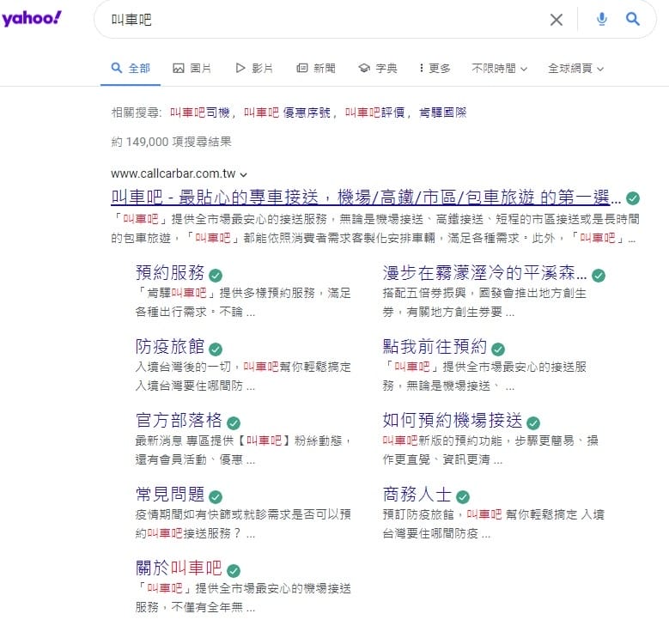Click verified checkmark beside 商務人士

463,497
